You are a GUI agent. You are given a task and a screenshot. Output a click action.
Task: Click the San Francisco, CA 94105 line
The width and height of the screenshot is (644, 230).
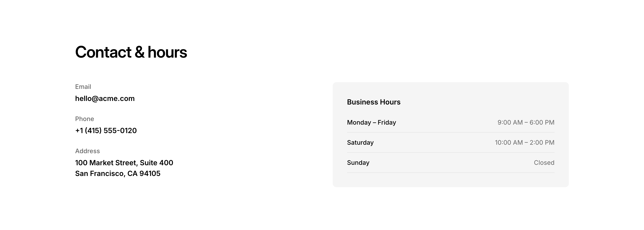tap(118, 174)
